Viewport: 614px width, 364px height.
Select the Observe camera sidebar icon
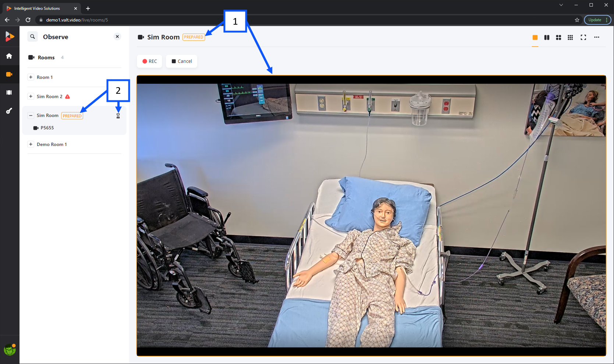(x=9, y=74)
